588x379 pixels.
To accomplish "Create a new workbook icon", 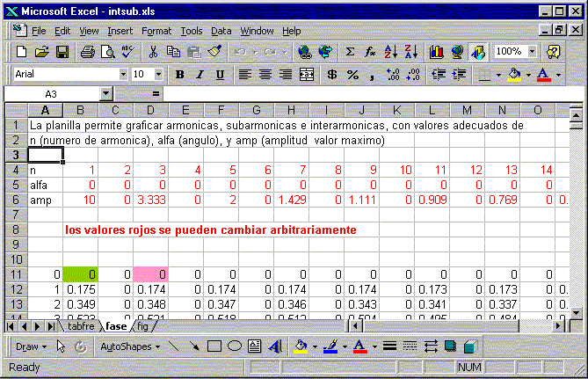I will click(x=21, y=52).
